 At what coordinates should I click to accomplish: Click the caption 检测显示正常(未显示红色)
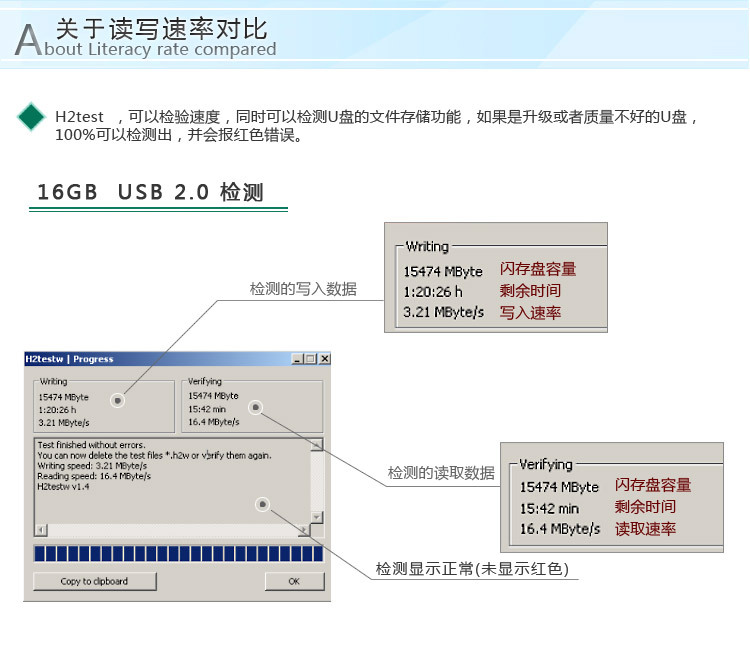(472, 569)
